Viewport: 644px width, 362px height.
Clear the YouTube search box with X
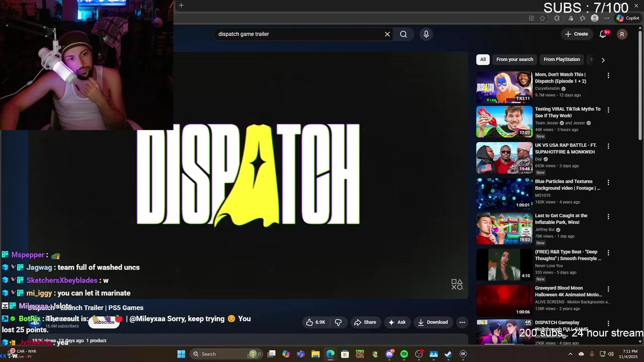[387, 34]
